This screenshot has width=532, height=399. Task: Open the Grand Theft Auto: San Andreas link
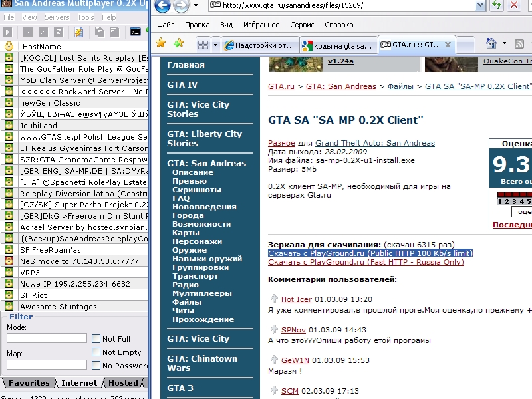(375, 143)
